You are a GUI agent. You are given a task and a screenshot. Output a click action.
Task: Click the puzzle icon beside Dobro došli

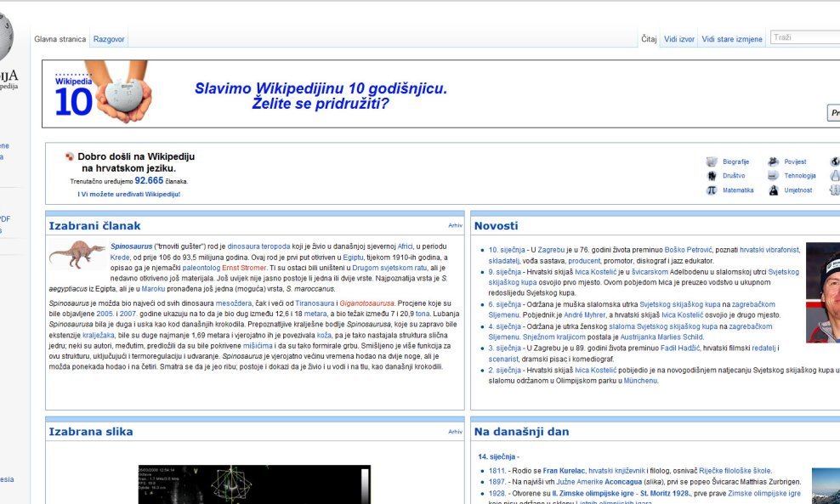[x=69, y=156]
